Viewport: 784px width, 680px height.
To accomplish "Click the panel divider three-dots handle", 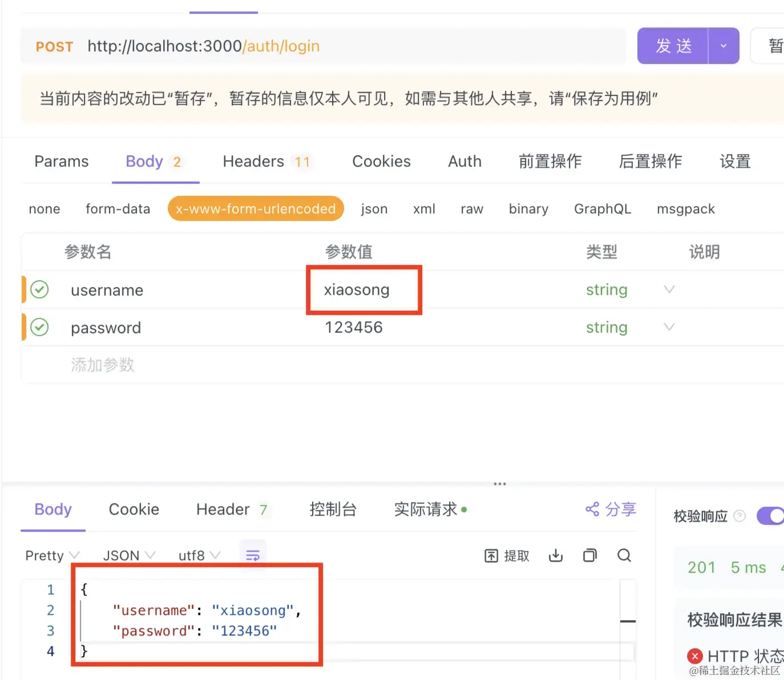I will (x=500, y=484).
